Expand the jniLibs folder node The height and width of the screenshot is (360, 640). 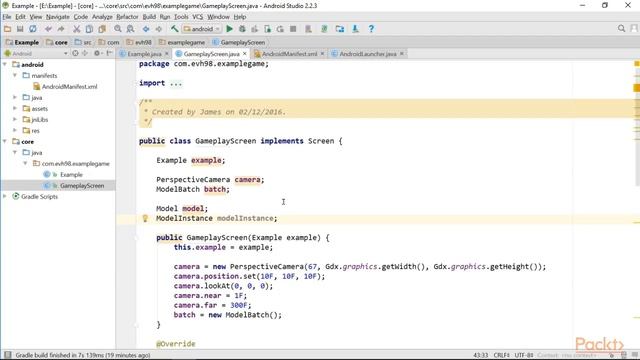15,120
